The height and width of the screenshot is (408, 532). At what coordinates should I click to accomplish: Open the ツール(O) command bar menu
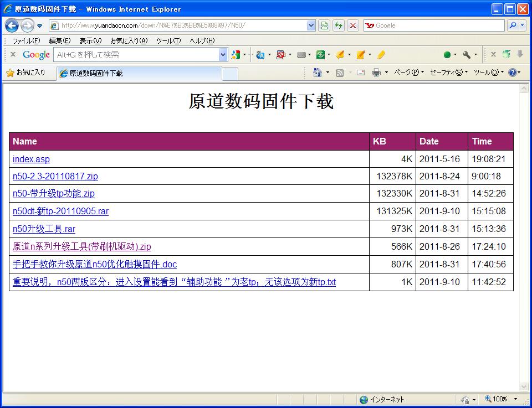(489, 73)
